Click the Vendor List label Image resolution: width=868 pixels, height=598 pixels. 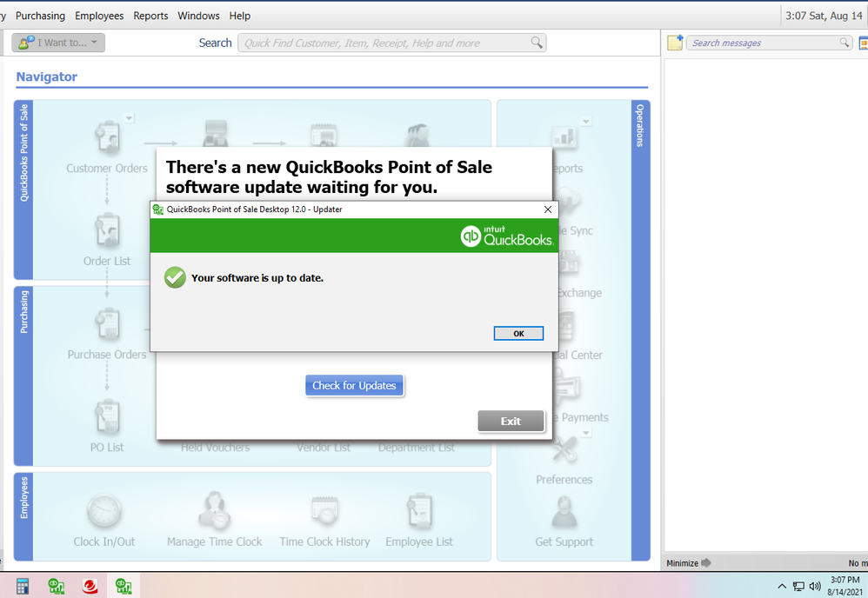click(x=324, y=448)
